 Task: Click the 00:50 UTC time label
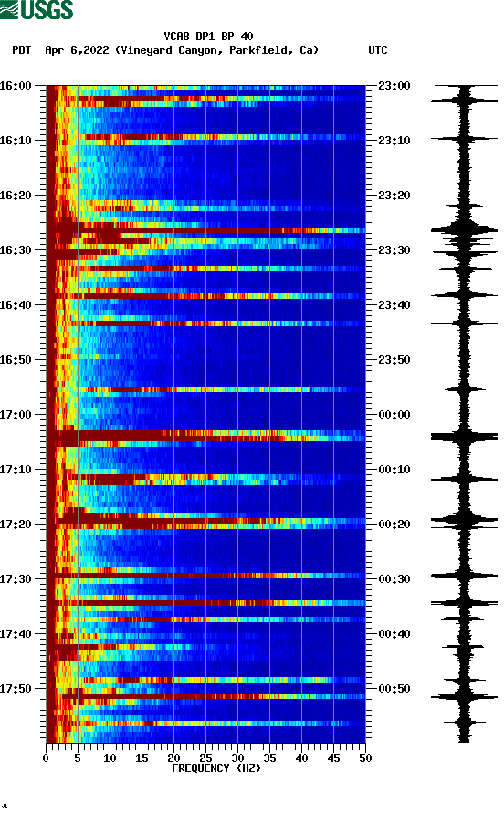(x=394, y=689)
